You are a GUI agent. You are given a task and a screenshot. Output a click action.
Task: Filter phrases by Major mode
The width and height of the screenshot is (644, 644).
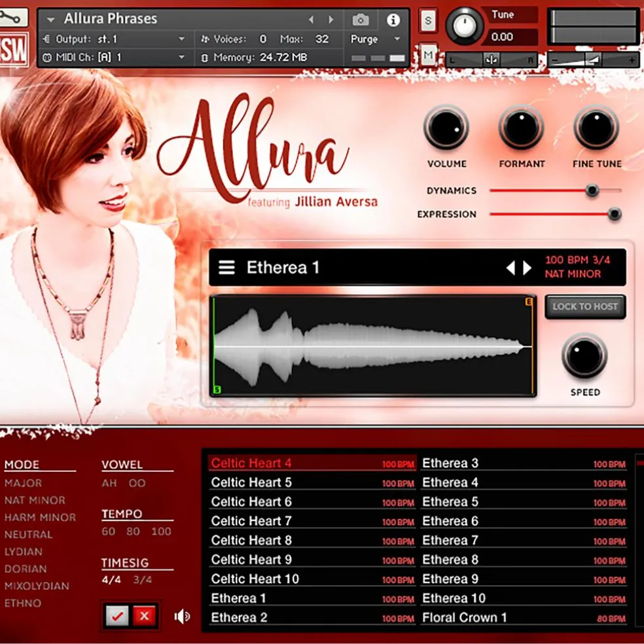23,483
